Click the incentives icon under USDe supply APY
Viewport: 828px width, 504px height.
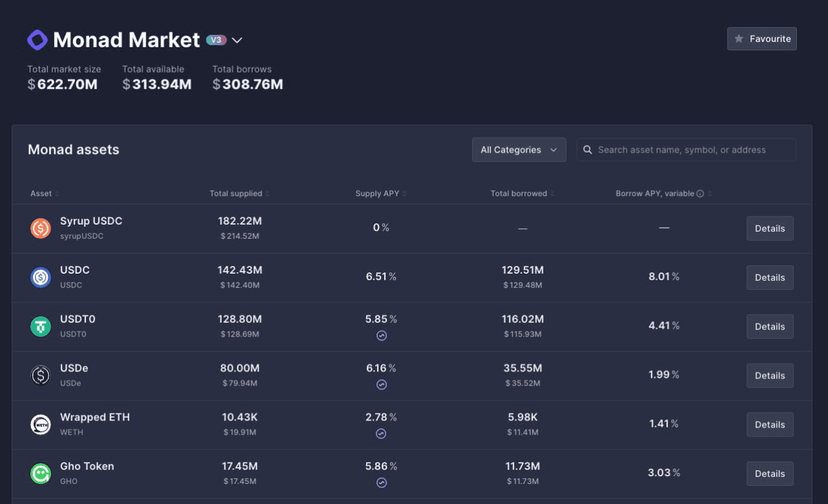[x=382, y=385]
